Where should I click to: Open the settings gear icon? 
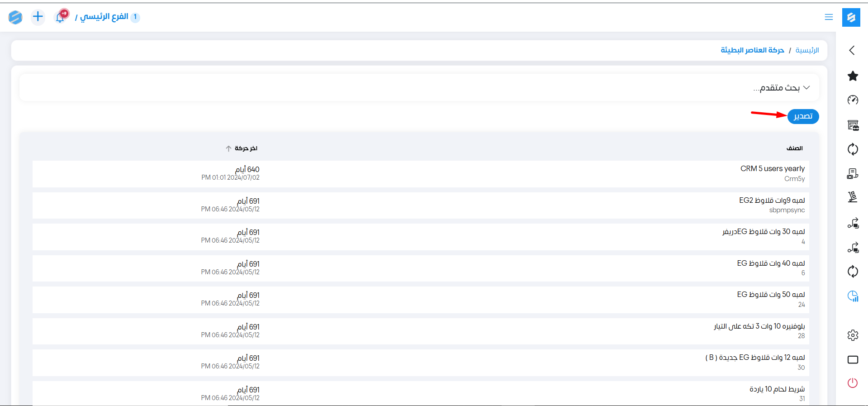pos(853,335)
